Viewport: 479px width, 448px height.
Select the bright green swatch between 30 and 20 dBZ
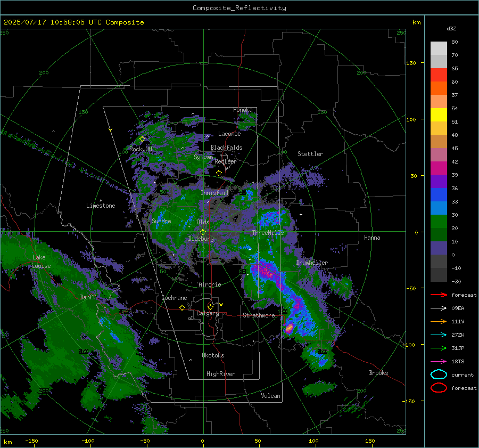tap(439, 222)
